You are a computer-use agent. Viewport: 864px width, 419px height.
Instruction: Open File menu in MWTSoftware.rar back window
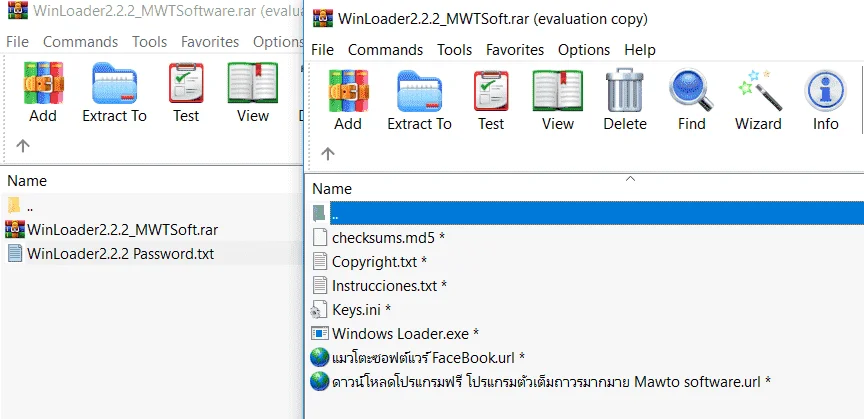point(18,42)
